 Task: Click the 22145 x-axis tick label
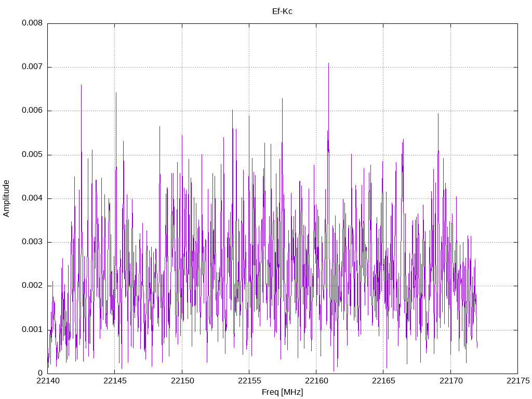pos(115,381)
